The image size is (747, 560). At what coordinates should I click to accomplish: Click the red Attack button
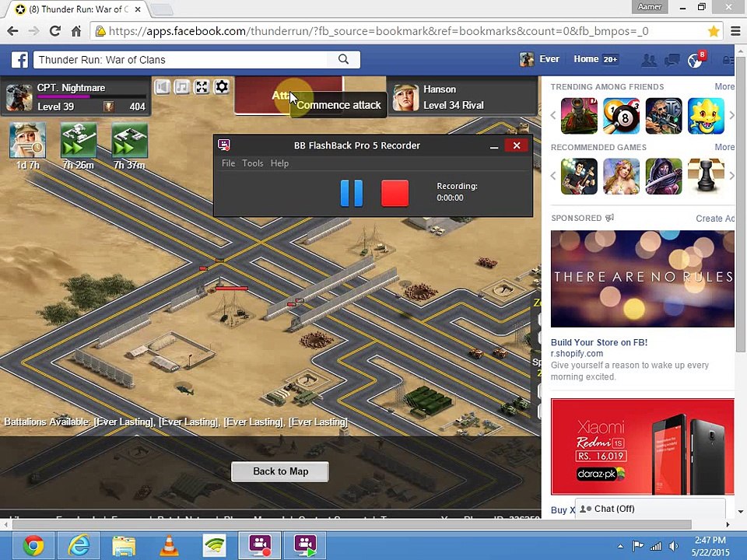(288, 95)
